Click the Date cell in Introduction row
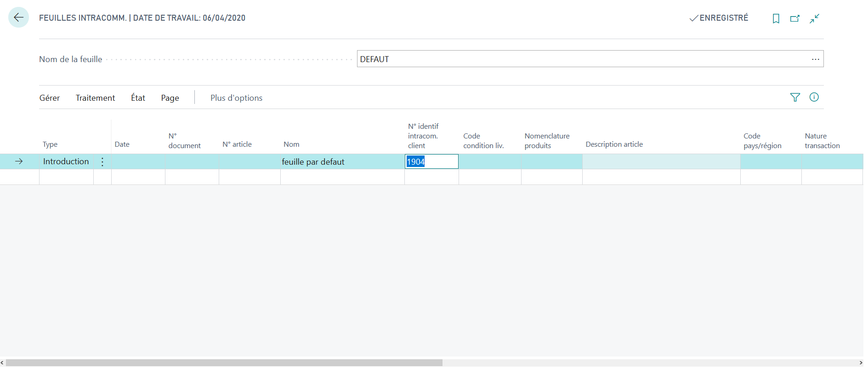 [138, 161]
